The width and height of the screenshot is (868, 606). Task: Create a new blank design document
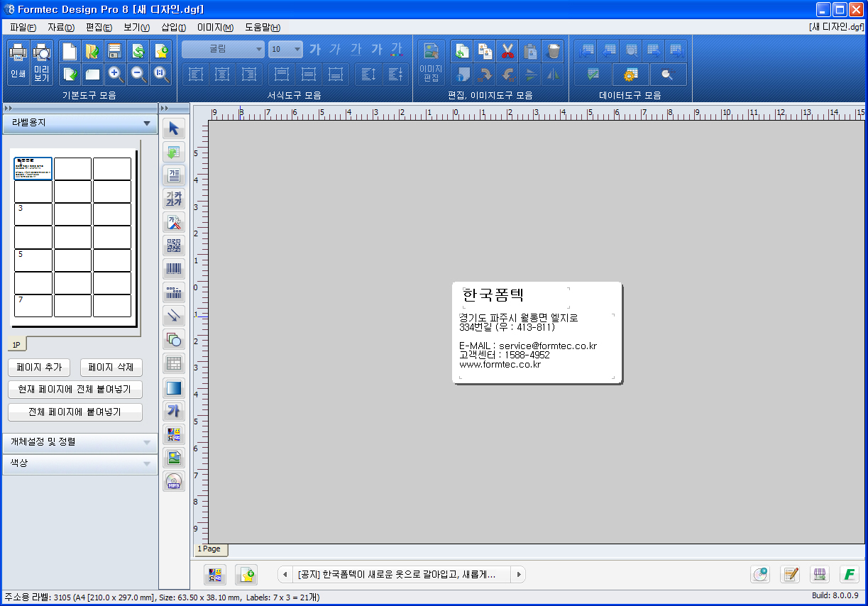(70, 51)
